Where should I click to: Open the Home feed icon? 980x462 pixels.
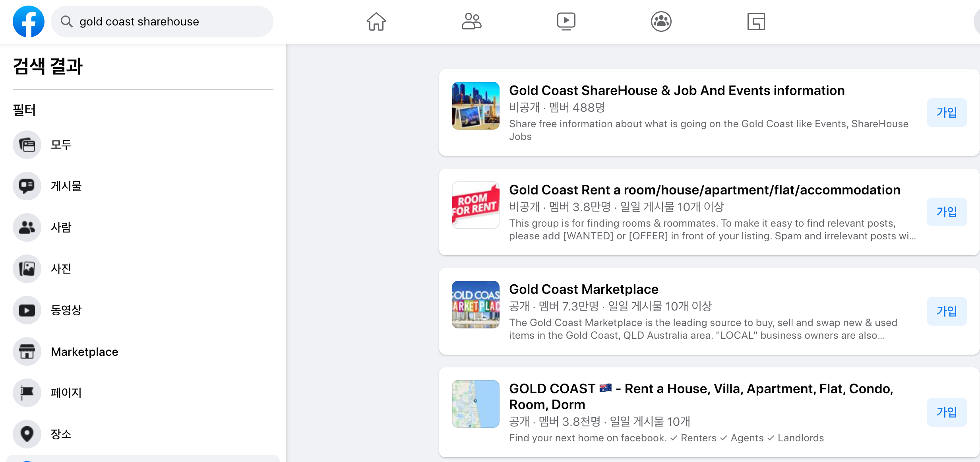pos(376,21)
